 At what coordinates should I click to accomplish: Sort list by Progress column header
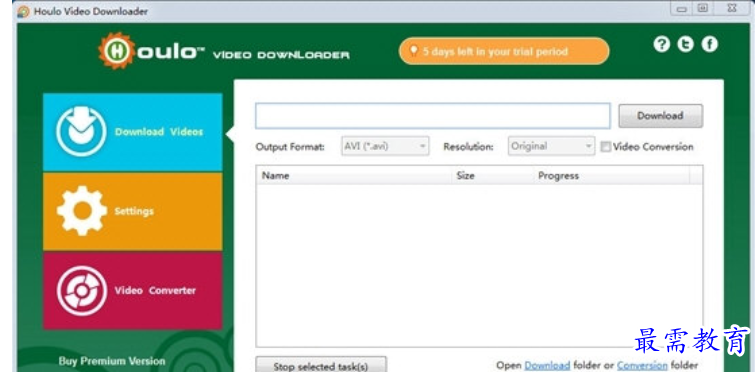point(612,176)
